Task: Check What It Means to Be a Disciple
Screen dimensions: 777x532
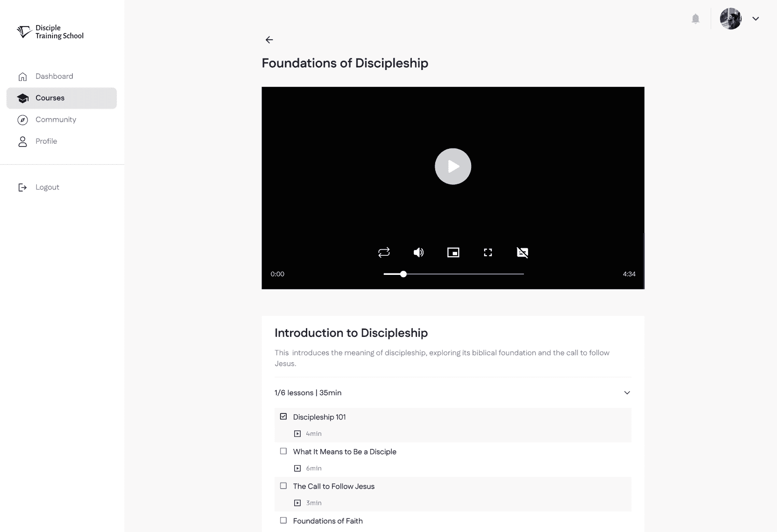Action: point(283,451)
